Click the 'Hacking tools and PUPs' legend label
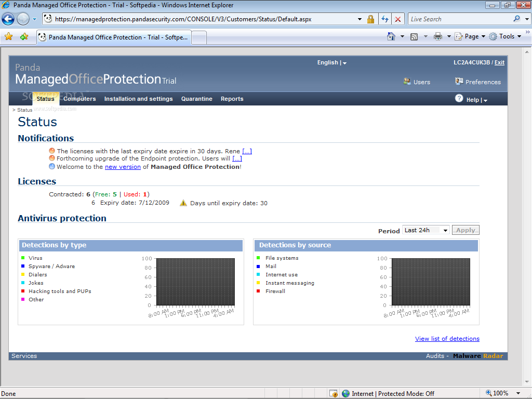Screen dimensions: 532x399 point(60,291)
